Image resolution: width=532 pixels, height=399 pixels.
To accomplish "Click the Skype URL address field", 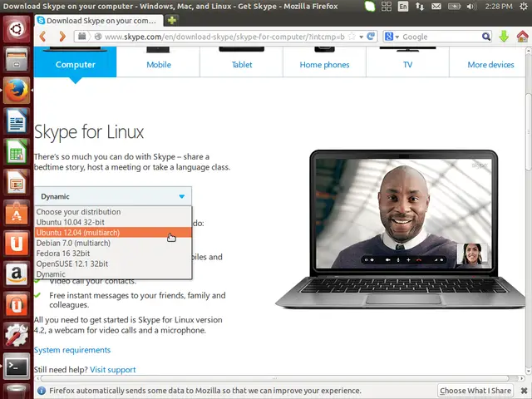I will [224, 37].
